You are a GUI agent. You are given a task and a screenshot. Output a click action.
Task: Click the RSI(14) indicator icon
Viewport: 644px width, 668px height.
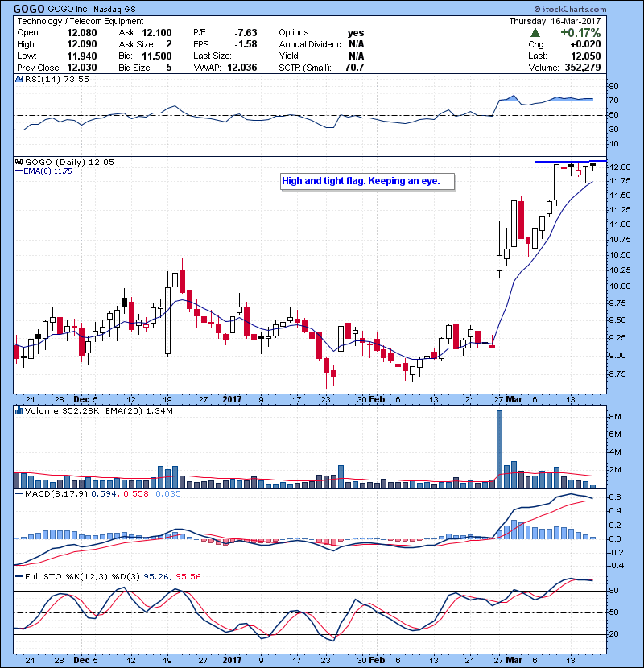pos(19,79)
